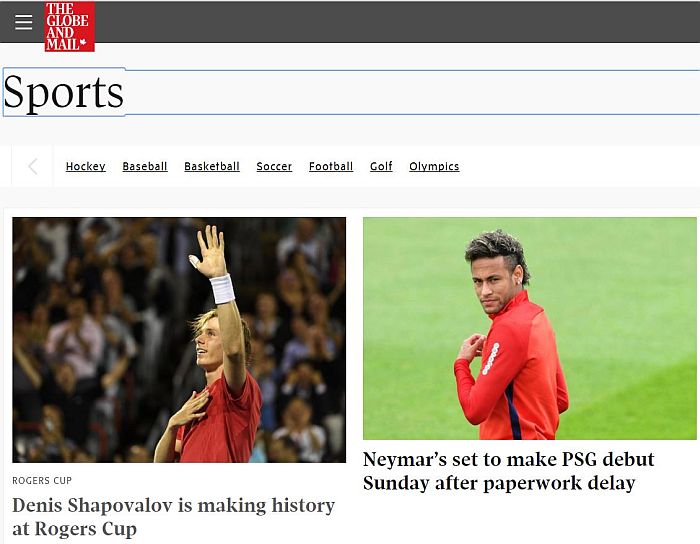The width and height of the screenshot is (700, 544).
Task: Select the Basketball category link
Action: click(x=212, y=166)
